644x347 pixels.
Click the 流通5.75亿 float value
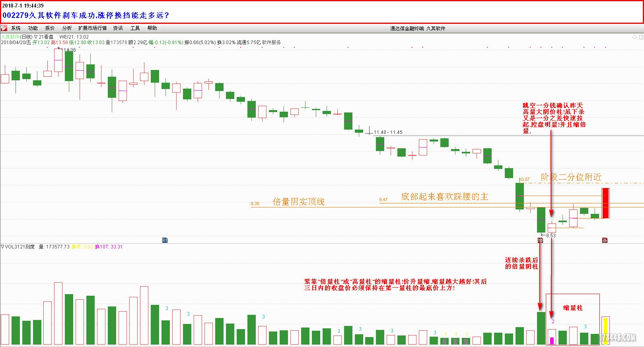pos(249,42)
